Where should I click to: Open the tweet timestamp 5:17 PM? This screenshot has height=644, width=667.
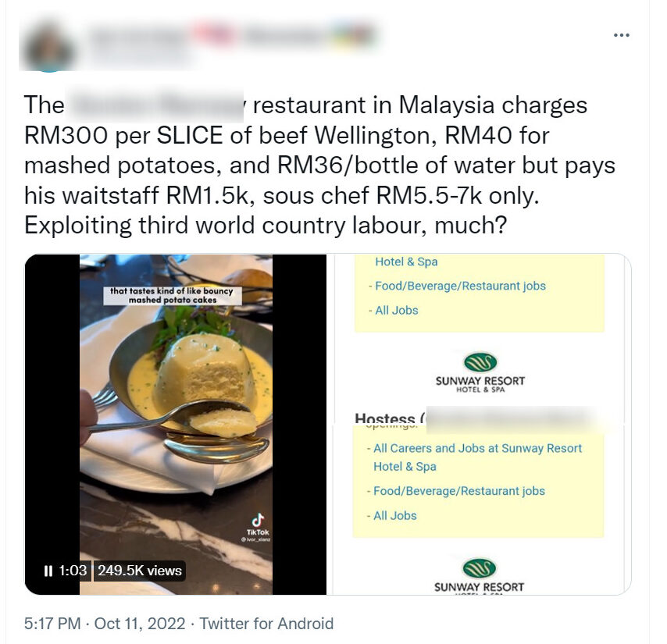[x=52, y=624]
